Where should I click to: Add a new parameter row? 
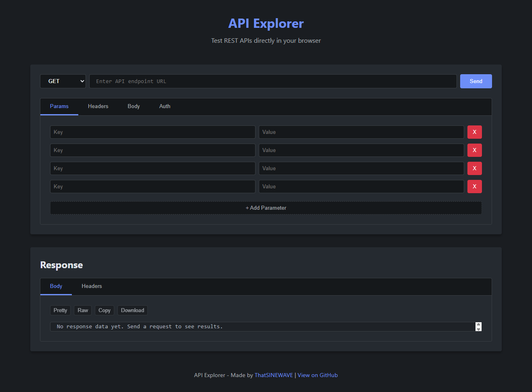click(x=266, y=208)
